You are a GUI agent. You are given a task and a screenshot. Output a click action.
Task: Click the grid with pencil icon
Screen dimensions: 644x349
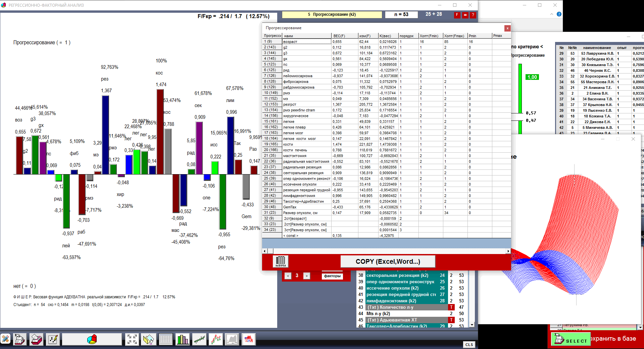coord(53,339)
